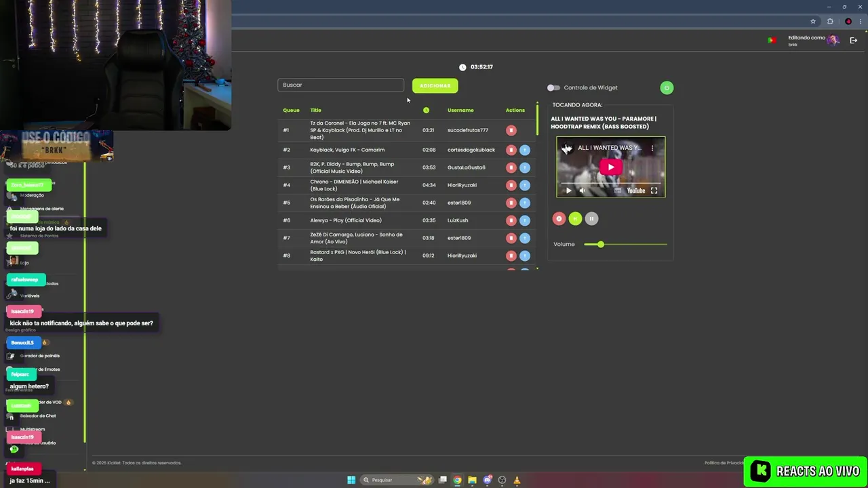Click the duration clock column header

pos(426,110)
